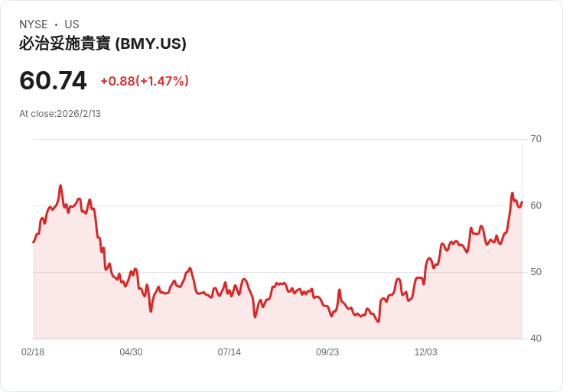Image resolution: width=563 pixels, height=392 pixels.
Task: Click the 40 value on price axis
Action: point(535,339)
